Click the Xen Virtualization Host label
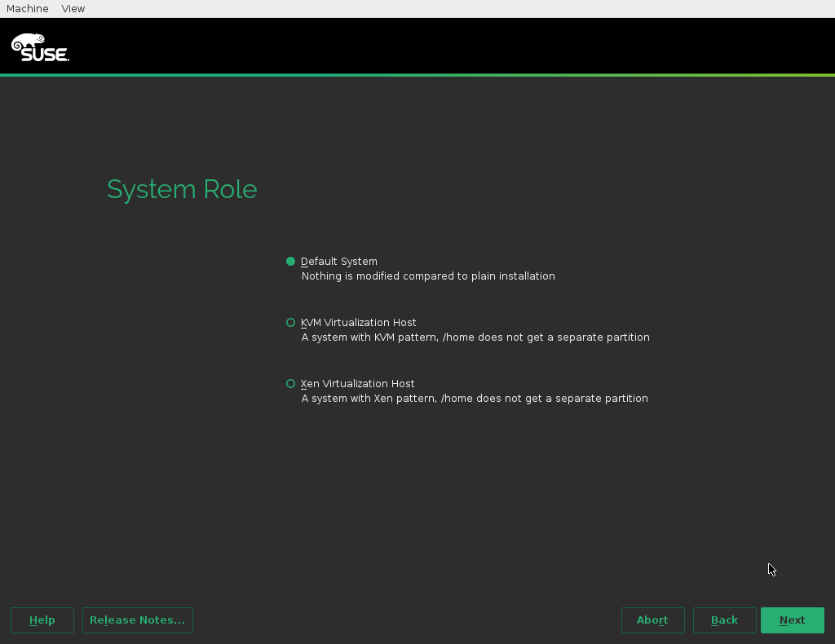Screen dimensions: 835x644 click(x=358, y=384)
